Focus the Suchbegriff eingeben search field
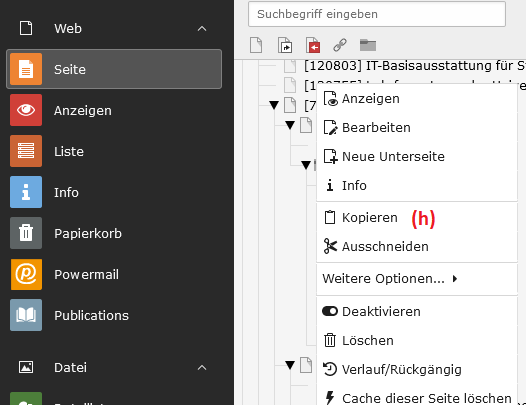The height and width of the screenshot is (405, 526). click(377, 14)
